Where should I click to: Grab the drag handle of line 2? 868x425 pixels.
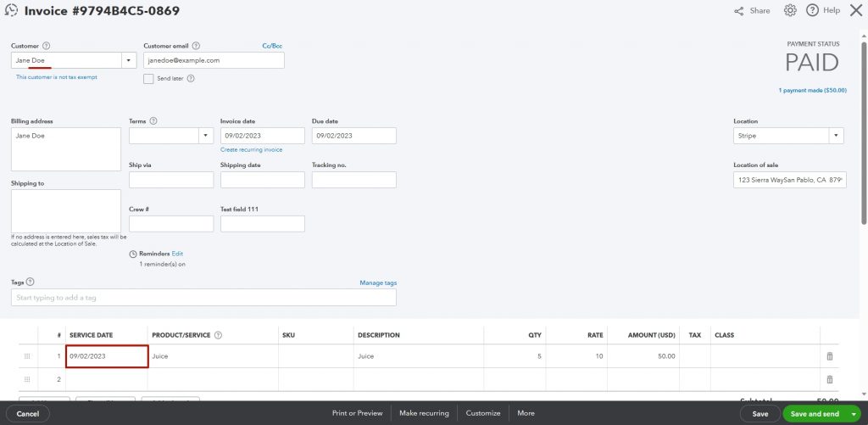click(x=27, y=379)
